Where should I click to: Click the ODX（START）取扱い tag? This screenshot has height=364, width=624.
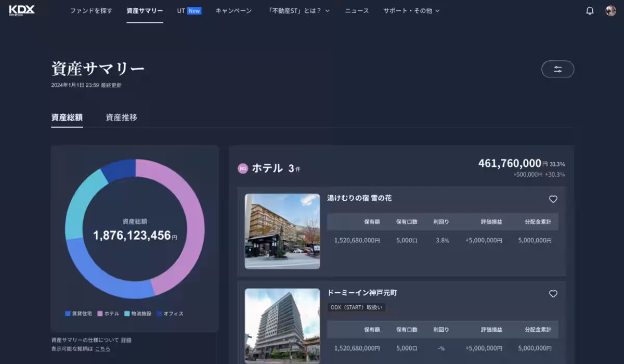356,307
